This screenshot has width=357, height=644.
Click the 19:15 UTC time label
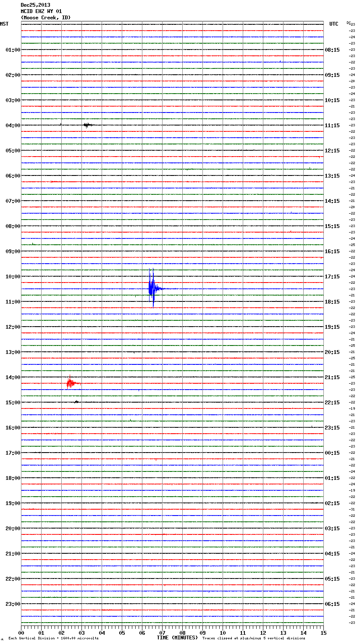coord(332,327)
